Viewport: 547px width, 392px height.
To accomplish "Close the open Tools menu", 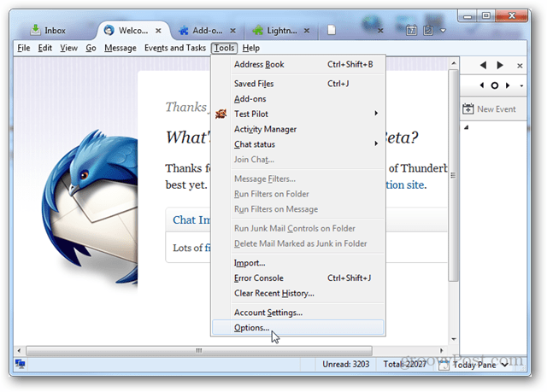I will [x=224, y=48].
